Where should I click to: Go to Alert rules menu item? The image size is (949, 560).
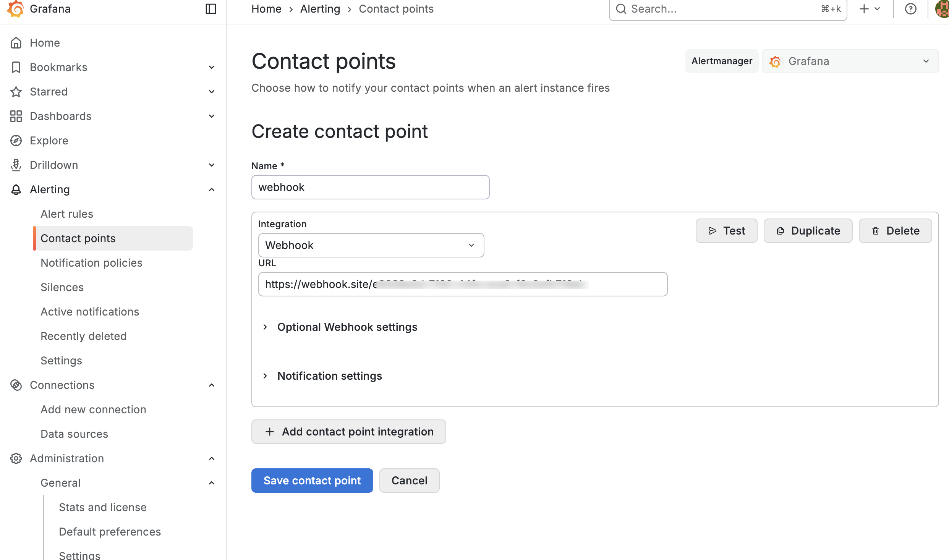click(x=67, y=214)
